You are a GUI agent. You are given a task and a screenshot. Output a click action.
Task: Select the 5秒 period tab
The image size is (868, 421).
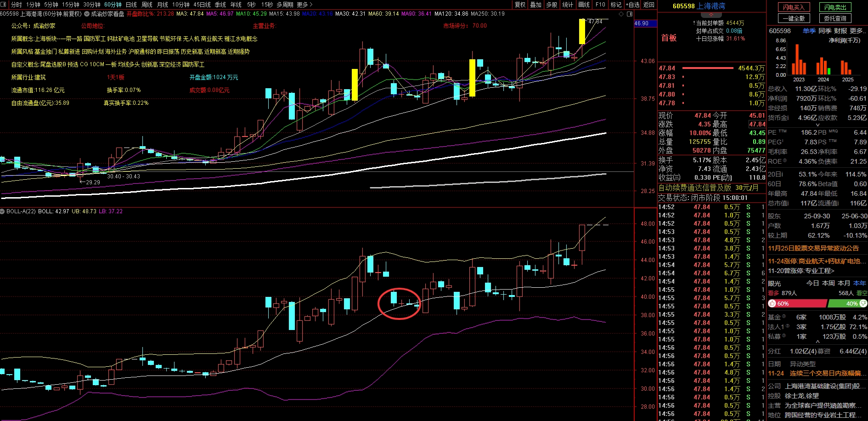[251, 5]
